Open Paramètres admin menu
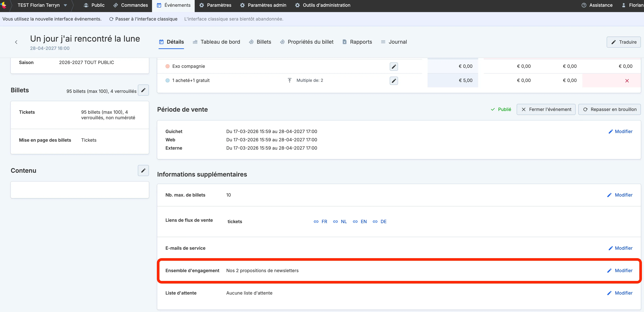This screenshot has height=312, width=644. (263, 5)
